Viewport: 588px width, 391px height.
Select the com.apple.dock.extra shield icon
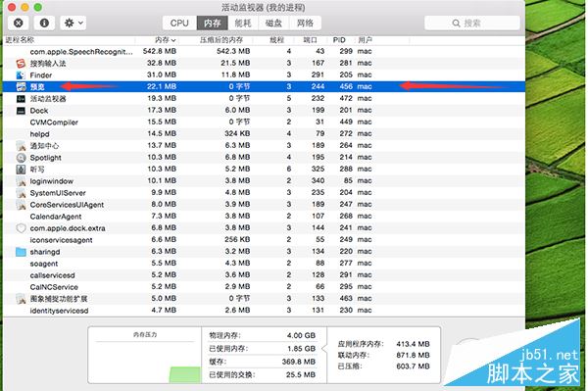coord(21,228)
